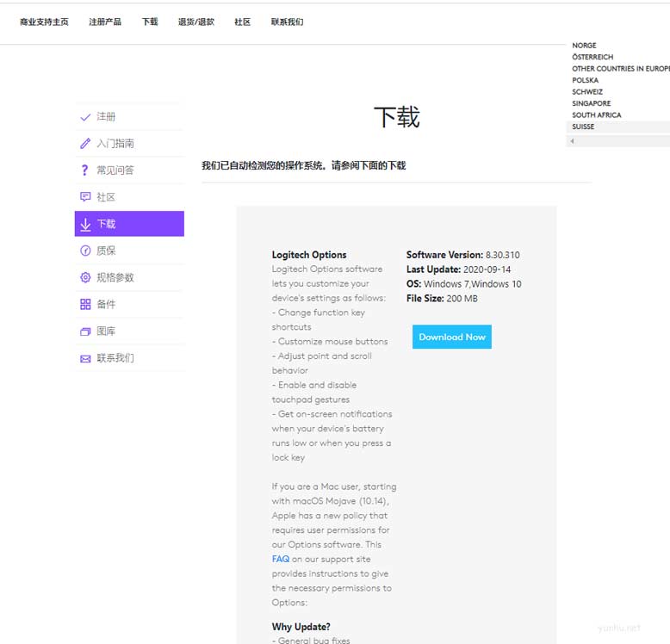The width and height of the screenshot is (670, 644).
Task: Select 注册 label in the sidebar
Action: point(106,116)
